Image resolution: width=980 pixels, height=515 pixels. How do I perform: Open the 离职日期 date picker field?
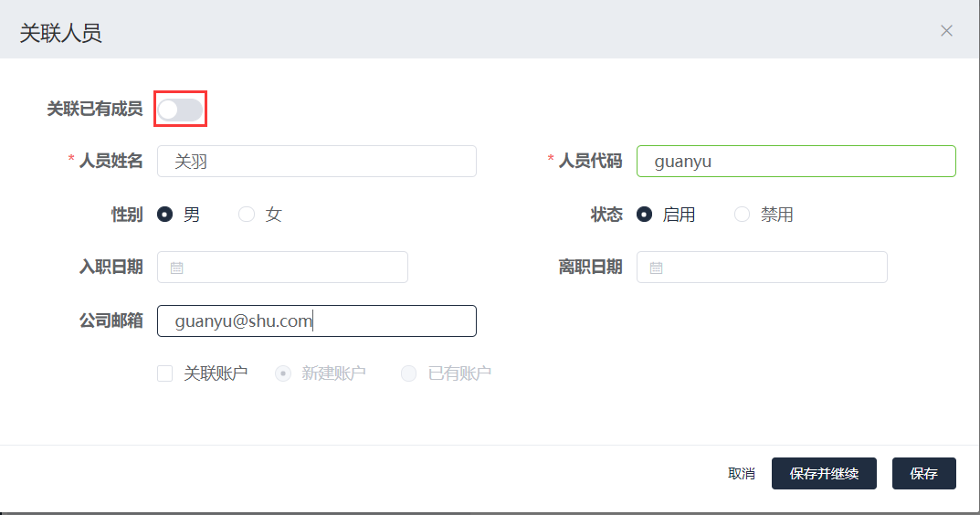tap(772, 268)
